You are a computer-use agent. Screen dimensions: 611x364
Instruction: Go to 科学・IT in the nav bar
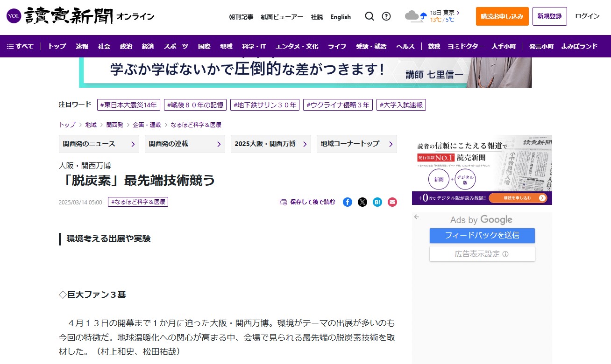pyautogui.click(x=254, y=46)
